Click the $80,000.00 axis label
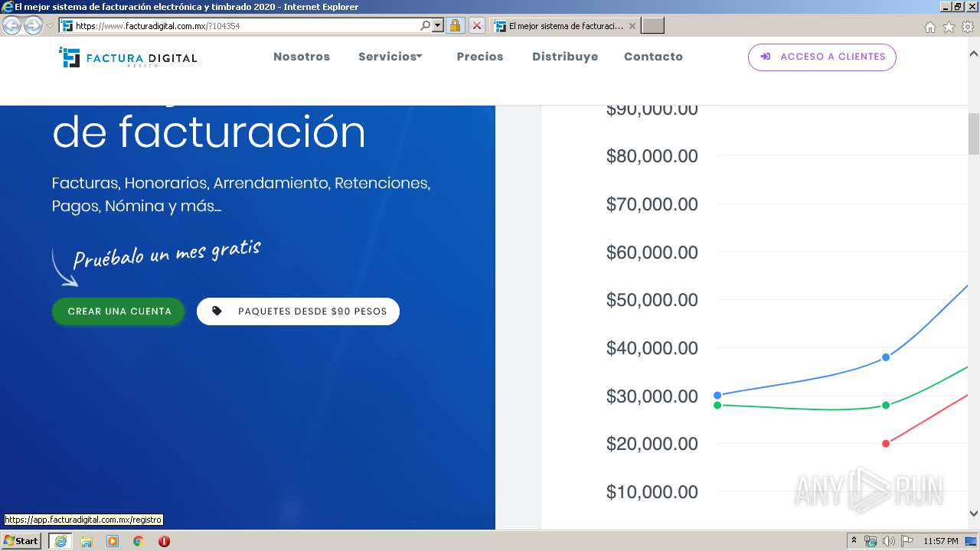Viewport: 980px width, 551px height. (x=652, y=156)
